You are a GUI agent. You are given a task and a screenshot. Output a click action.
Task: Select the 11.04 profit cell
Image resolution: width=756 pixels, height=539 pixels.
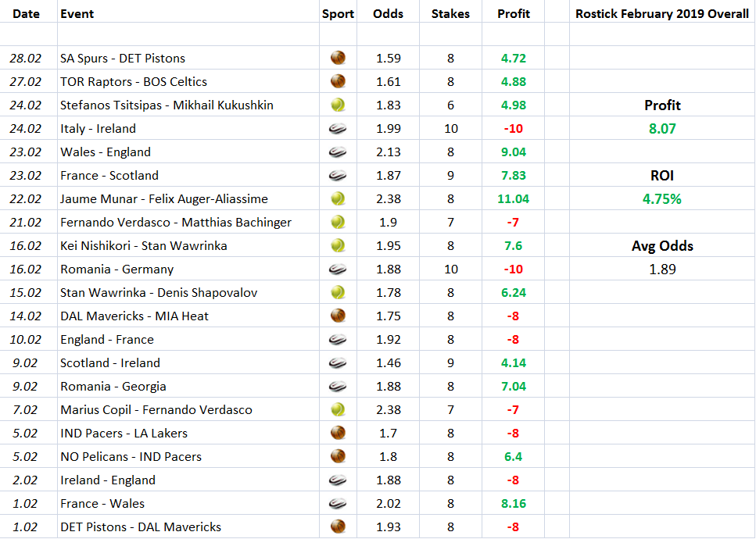click(x=513, y=198)
